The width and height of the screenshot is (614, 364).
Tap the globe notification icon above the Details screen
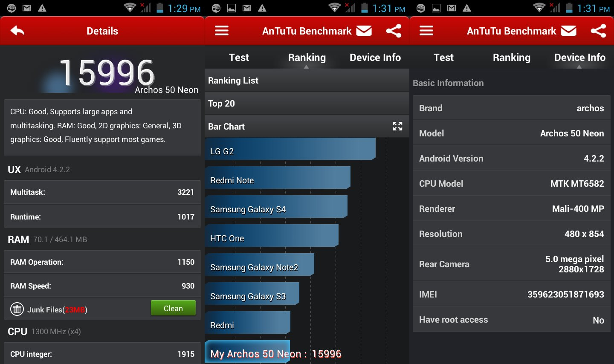tap(12, 8)
